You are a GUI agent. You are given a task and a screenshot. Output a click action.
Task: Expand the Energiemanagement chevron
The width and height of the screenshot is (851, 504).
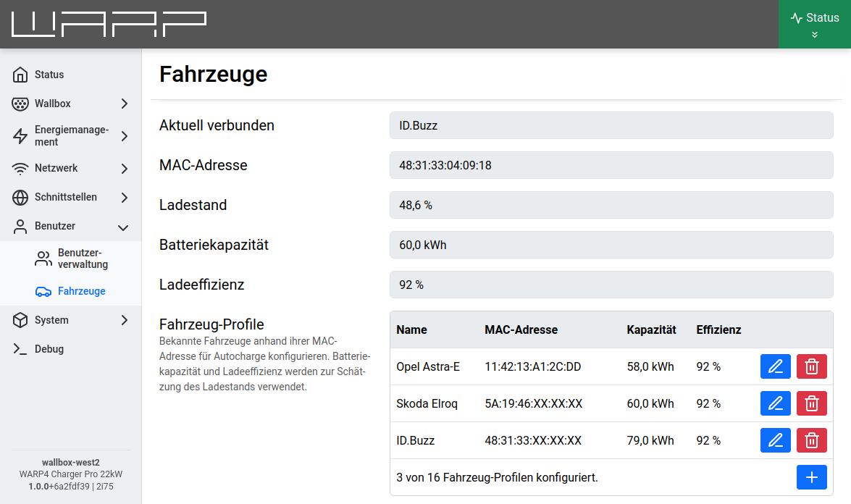[125, 135]
